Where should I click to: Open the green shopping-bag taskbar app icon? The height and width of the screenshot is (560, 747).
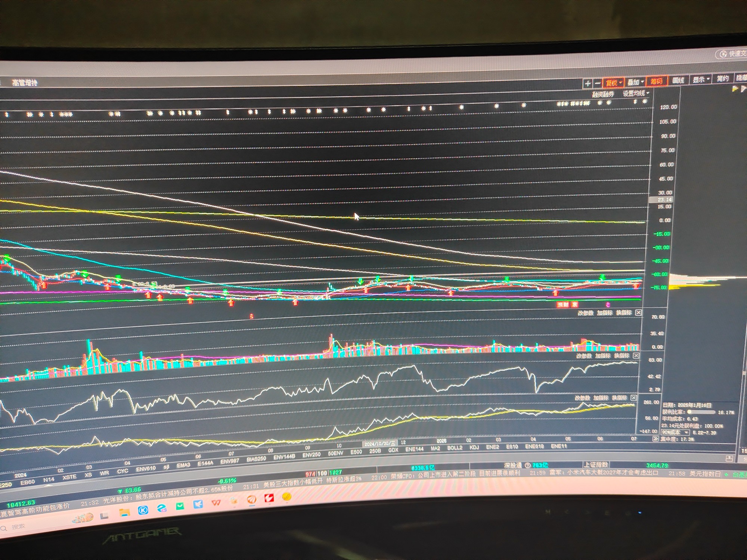(180, 507)
